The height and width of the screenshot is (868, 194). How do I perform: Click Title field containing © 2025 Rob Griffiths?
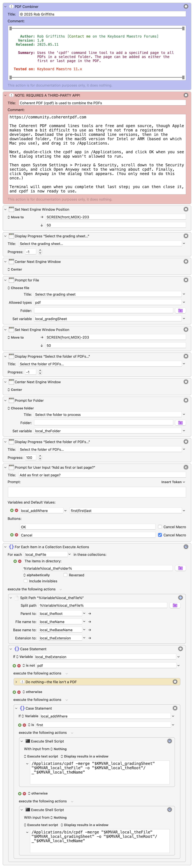click(x=102, y=14)
